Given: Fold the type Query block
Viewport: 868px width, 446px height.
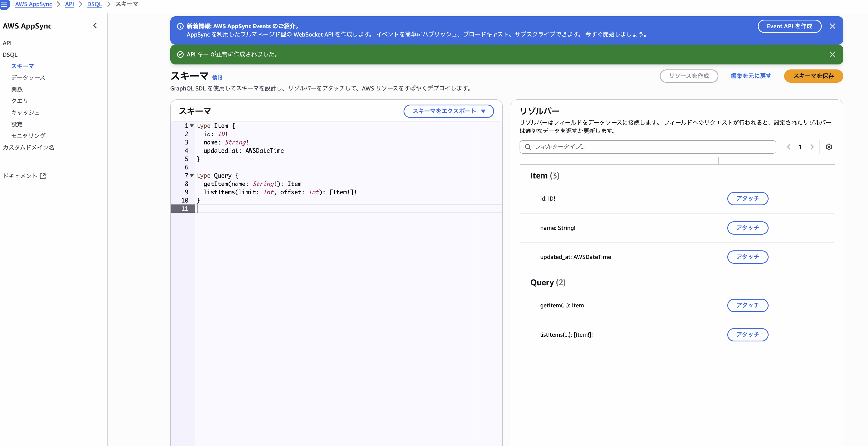Looking at the screenshot, I should tap(192, 175).
